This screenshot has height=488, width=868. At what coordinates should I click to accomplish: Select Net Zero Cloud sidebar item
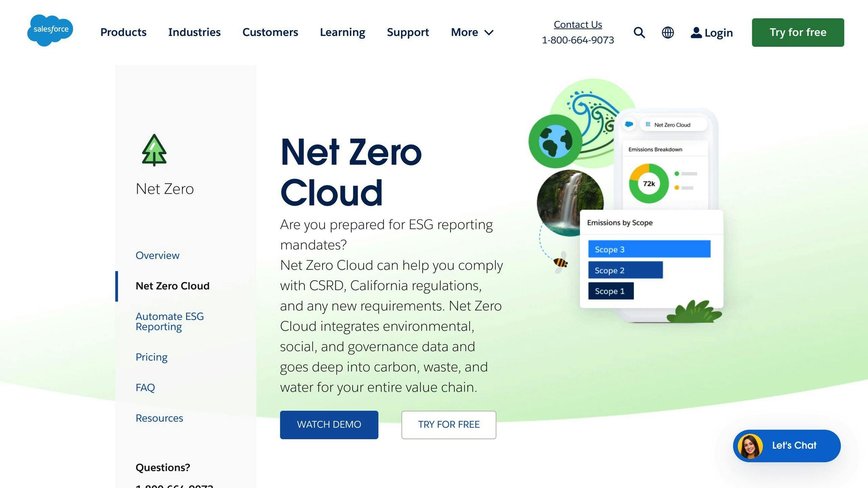point(172,286)
